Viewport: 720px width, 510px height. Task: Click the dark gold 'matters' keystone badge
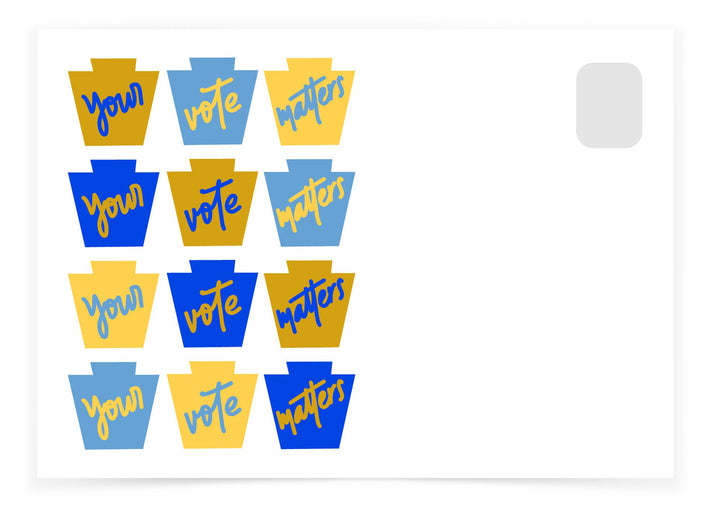pos(309,304)
